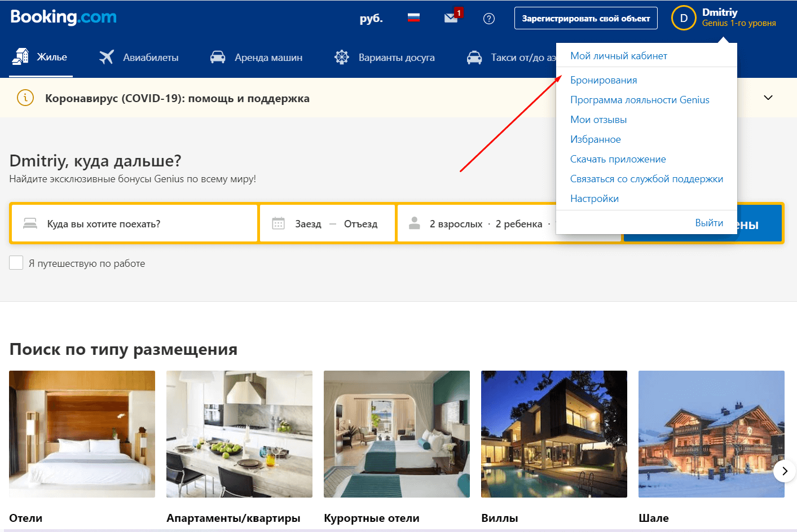
Task: Select the Авиабилеты airplane icon
Action: (x=106, y=57)
